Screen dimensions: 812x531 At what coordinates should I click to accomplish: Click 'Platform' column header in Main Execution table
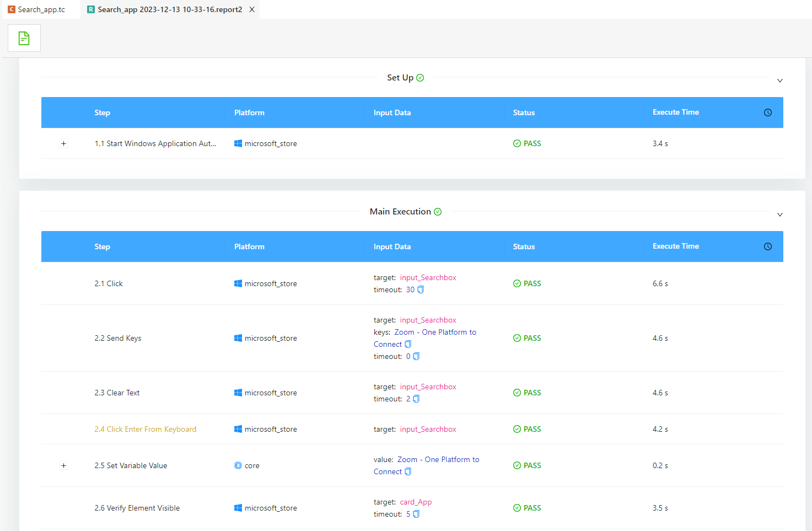249,246
